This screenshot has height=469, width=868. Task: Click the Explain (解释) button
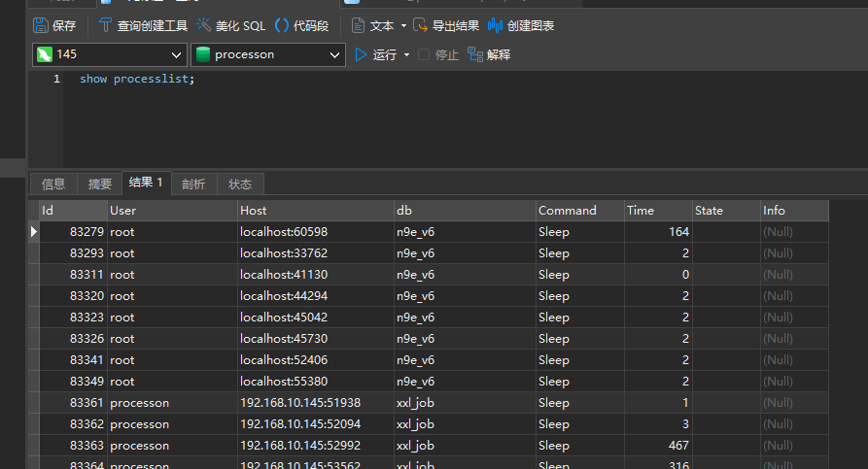click(489, 54)
